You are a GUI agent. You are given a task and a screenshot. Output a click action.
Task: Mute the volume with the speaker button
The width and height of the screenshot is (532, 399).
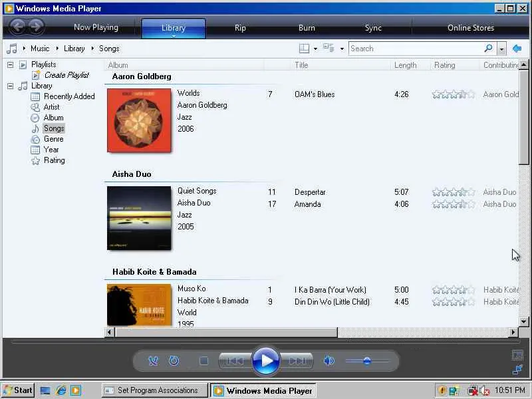tap(329, 360)
